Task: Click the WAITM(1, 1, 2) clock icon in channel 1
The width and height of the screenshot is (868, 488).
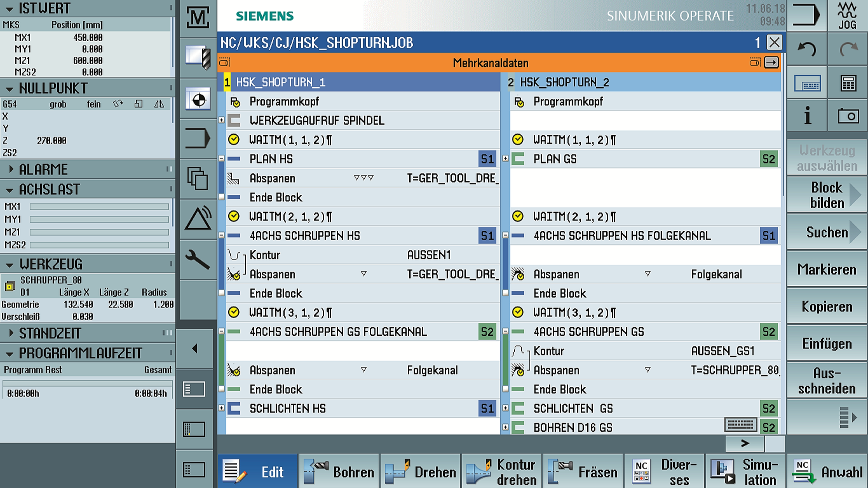Action: point(233,139)
